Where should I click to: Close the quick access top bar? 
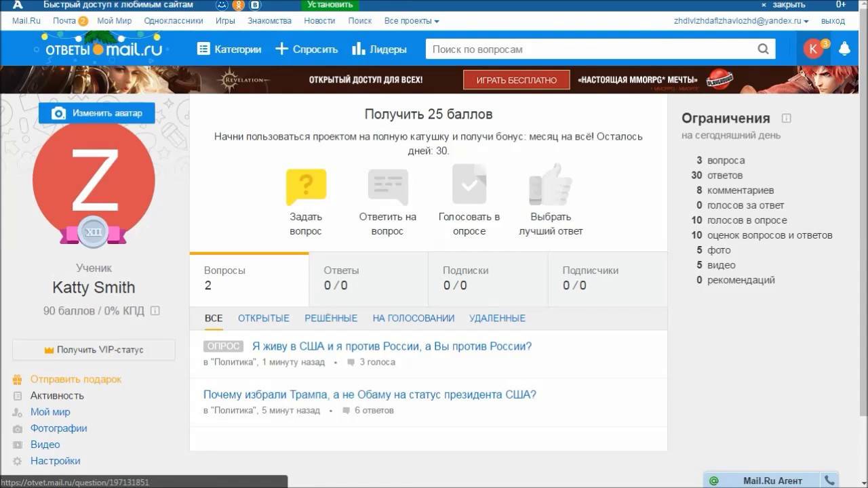[783, 5]
